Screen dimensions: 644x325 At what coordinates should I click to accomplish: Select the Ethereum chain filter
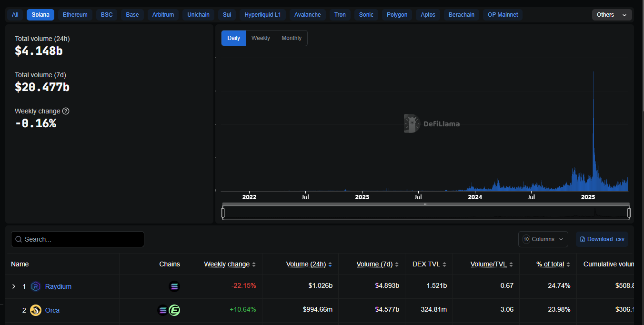pyautogui.click(x=75, y=15)
